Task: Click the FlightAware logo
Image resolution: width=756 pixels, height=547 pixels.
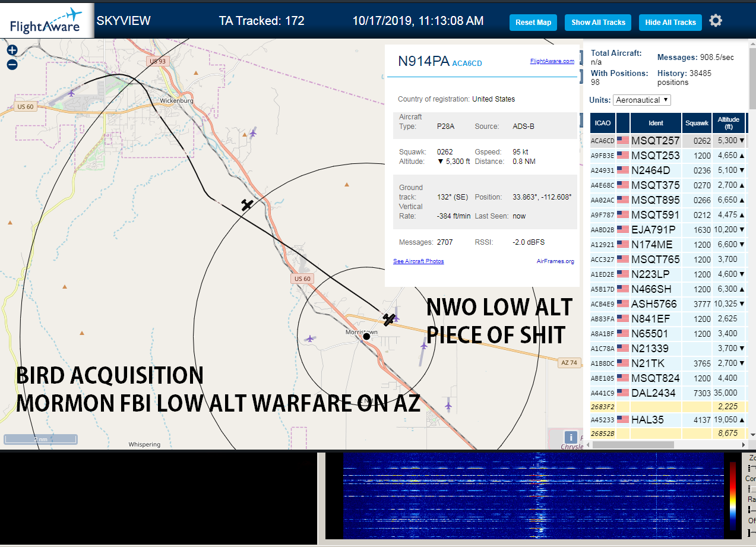Action: (46, 21)
